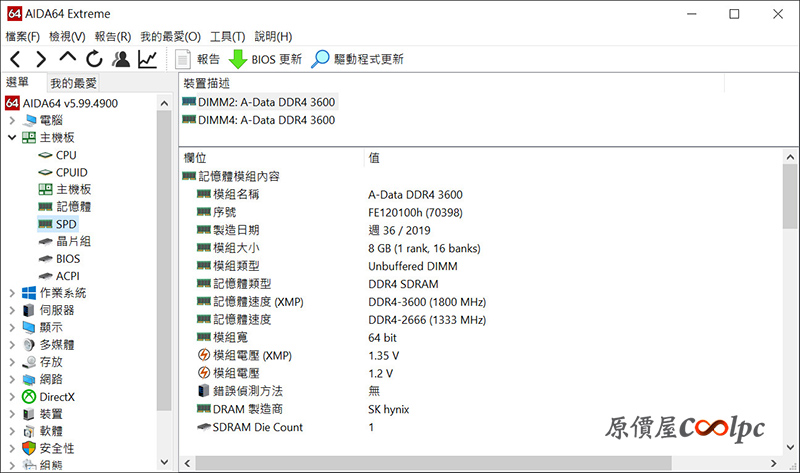The width and height of the screenshot is (800, 473).
Task: Select ACPI in the tree
Action: 67,276
